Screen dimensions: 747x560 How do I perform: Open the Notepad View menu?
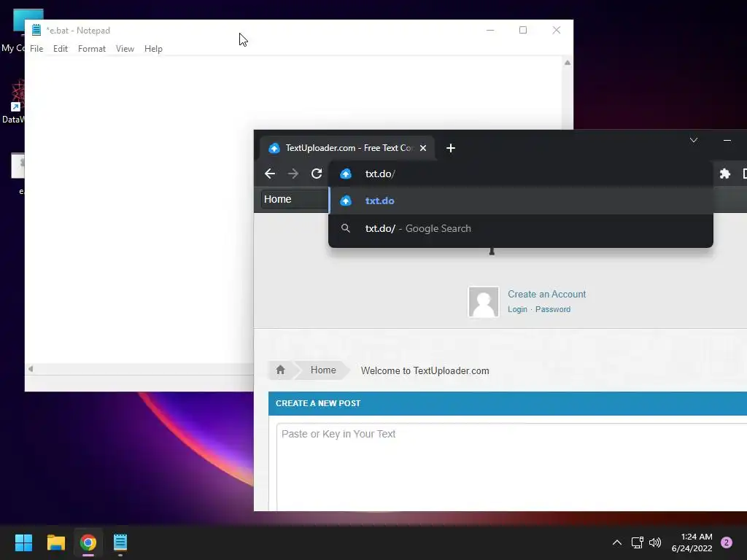coord(125,49)
